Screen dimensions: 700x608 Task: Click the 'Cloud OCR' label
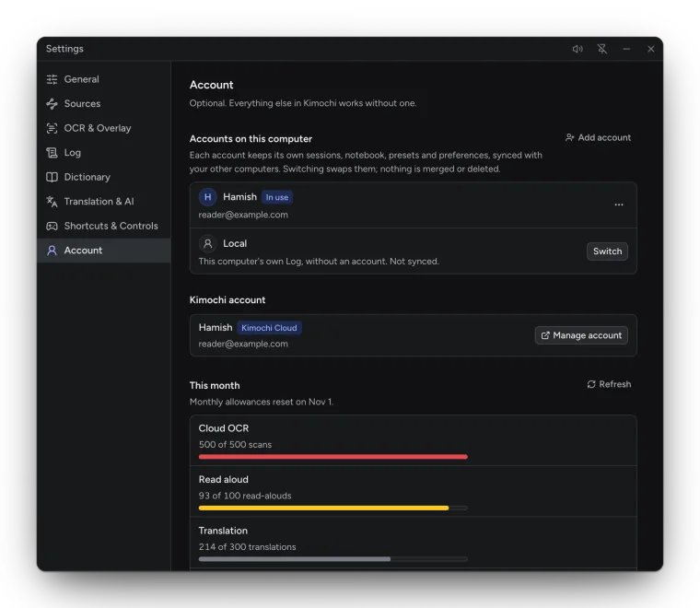[224, 428]
